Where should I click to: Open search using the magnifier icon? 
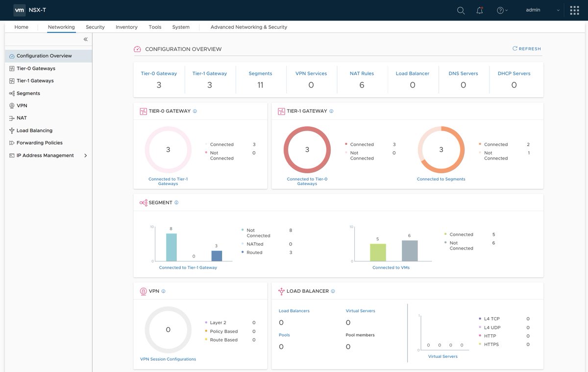(461, 10)
